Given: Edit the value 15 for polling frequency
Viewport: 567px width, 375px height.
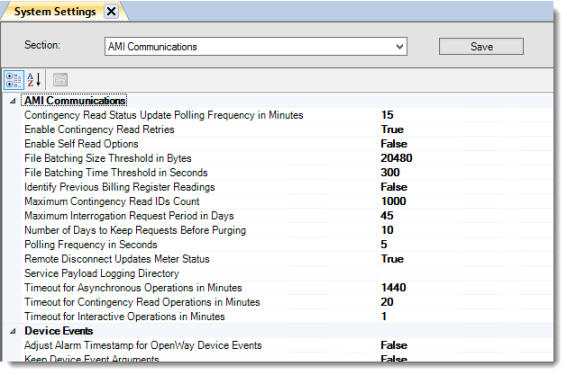Looking at the screenshot, I should pyautogui.click(x=387, y=115).
